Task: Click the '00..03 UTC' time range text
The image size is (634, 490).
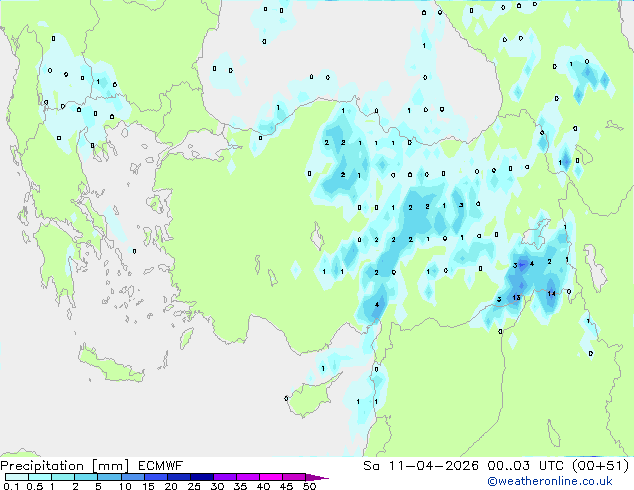Action: click(x=525, y=466)
